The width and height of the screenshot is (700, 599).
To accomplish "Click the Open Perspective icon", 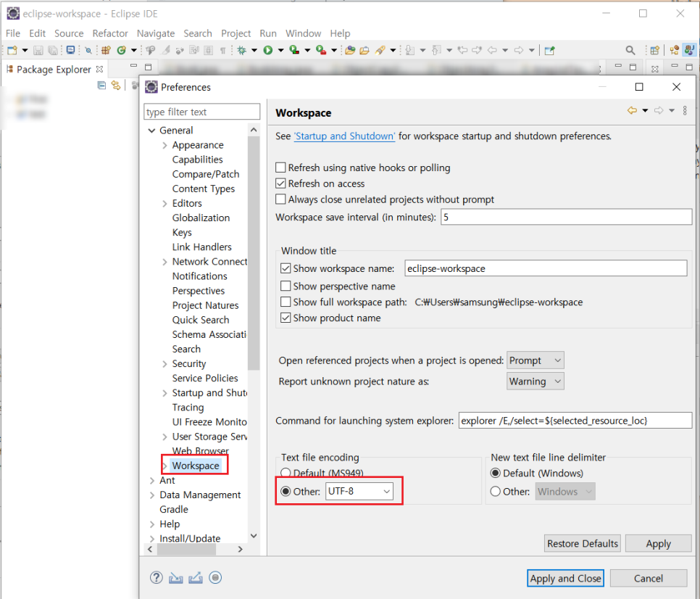I will [x=654, y=50].
